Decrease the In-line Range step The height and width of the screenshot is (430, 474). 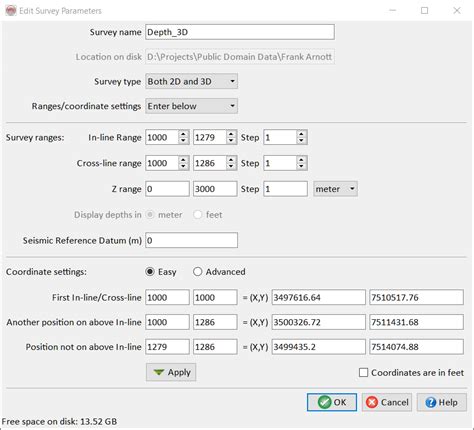click(301, 141)
